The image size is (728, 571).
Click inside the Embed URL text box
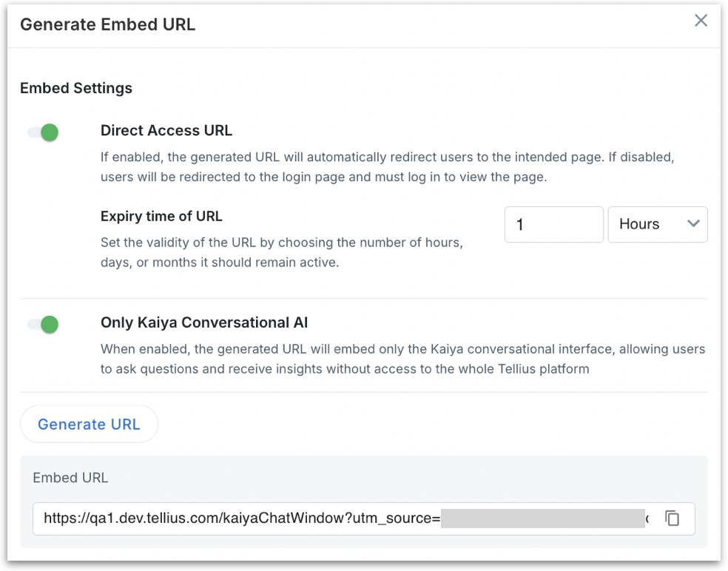coord(237,518)
